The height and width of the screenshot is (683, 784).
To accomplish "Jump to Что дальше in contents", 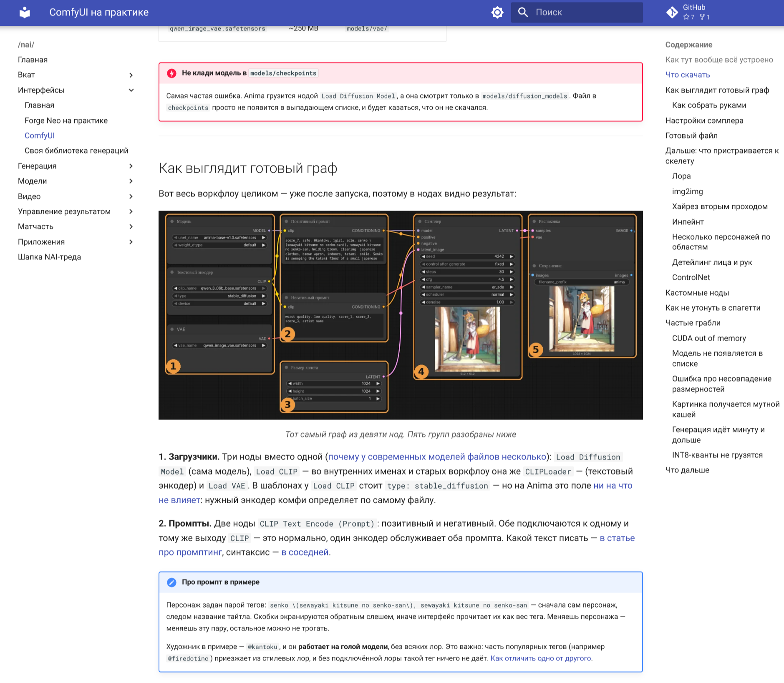I will [x=687, y=470].
